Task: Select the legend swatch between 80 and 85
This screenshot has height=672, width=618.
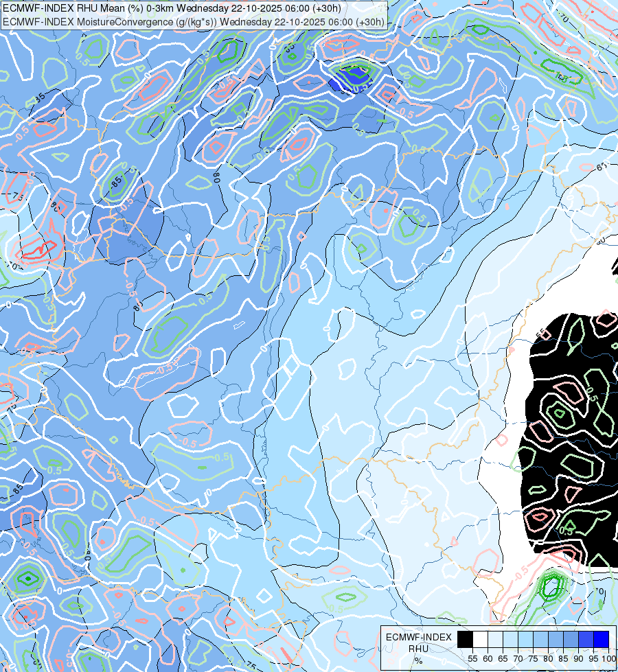Action: pos(556,639)
